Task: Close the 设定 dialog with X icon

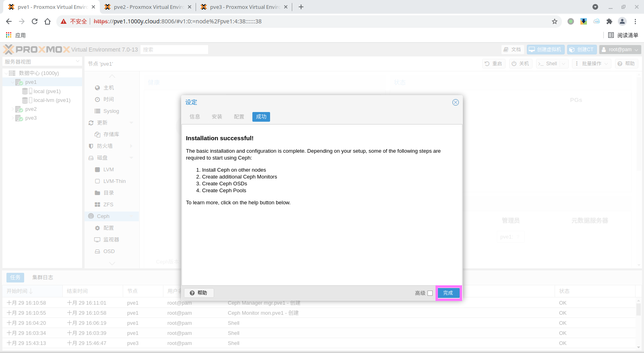Action: (x=455, y=102)
